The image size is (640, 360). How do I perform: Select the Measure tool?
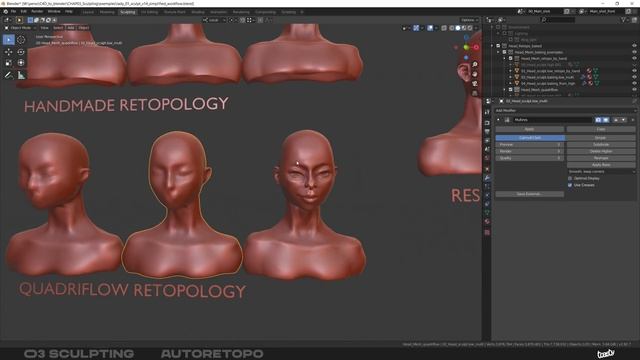21,75
